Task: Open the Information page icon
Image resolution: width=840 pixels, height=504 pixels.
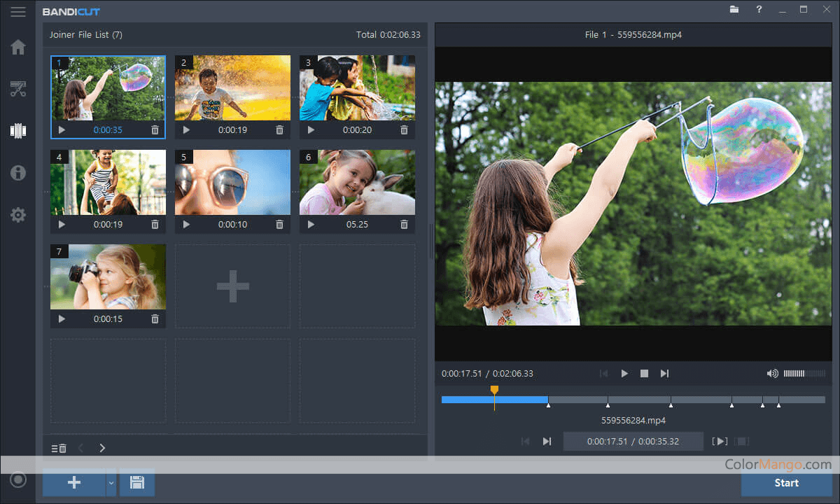Action: coord(18,173)
